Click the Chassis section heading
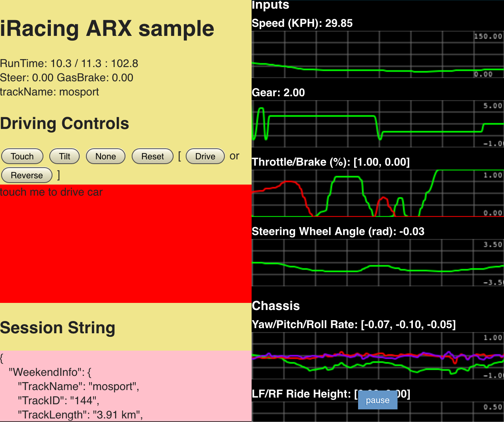This screenshot has height=422, width=504. click(276, 306)
